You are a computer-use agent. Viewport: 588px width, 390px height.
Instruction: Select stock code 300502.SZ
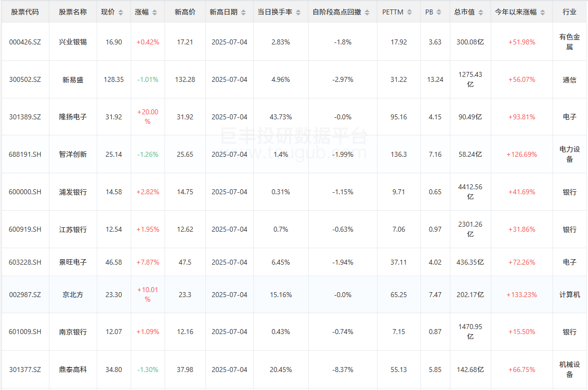click(x=25, y=79)
